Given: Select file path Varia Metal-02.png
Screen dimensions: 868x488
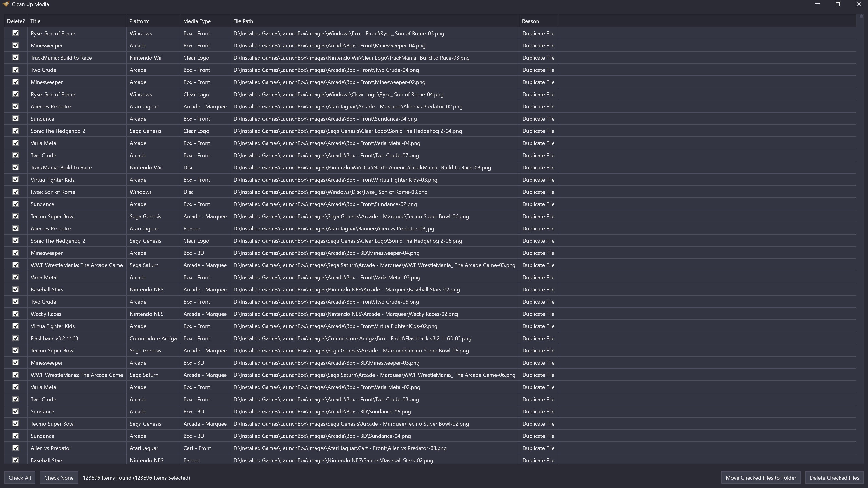Looking at the screenshot, I should pos(326,387).
